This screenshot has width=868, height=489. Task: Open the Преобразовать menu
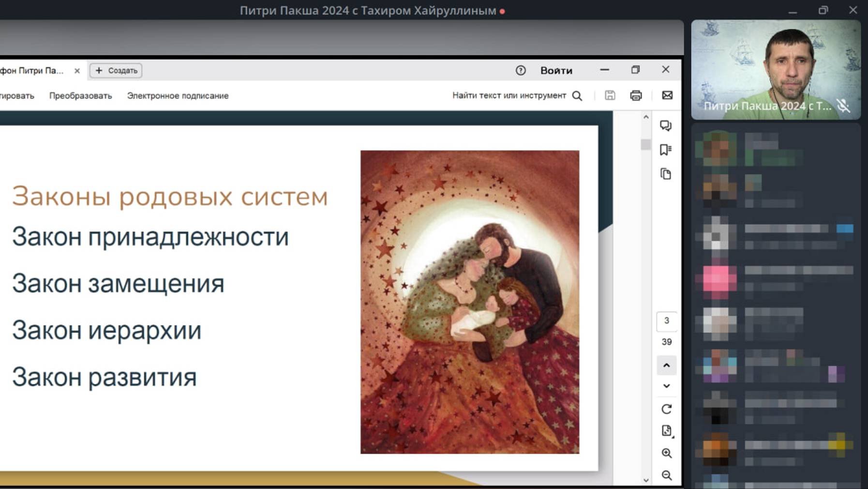coord(80,95)
